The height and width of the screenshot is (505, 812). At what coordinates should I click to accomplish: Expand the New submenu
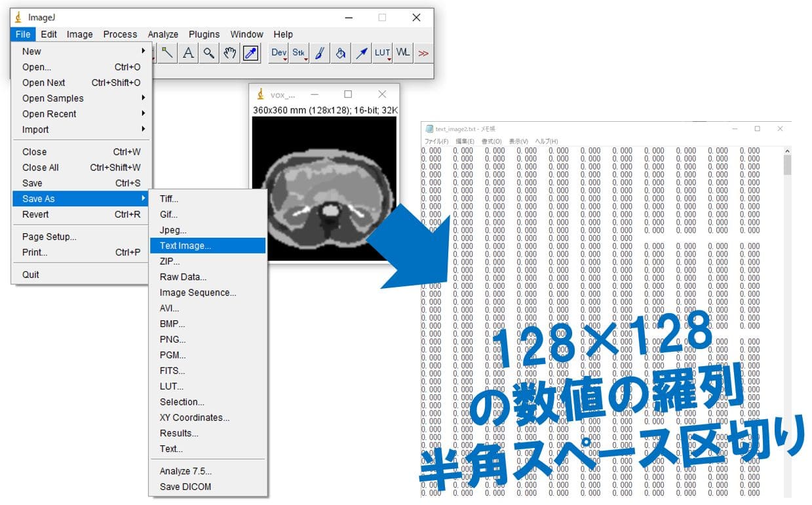tap(81, 51)
